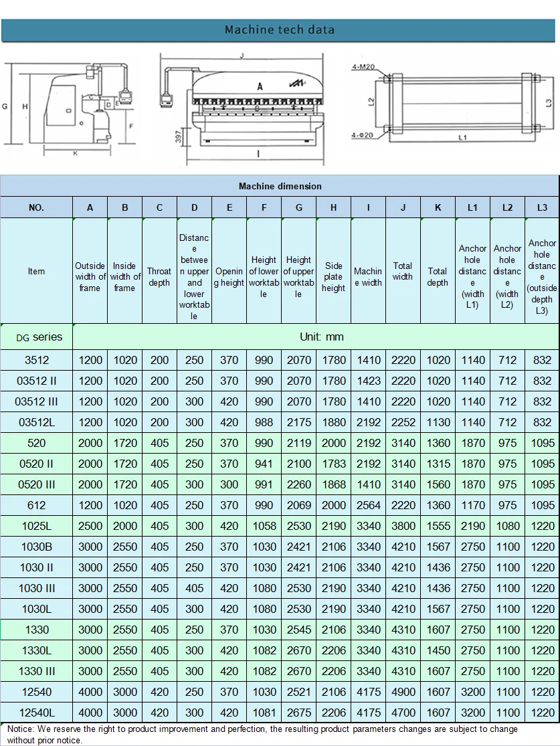Click the model name '520'
Screen dimensions: 560x746
pyautogui.click(x=37, y=443)
